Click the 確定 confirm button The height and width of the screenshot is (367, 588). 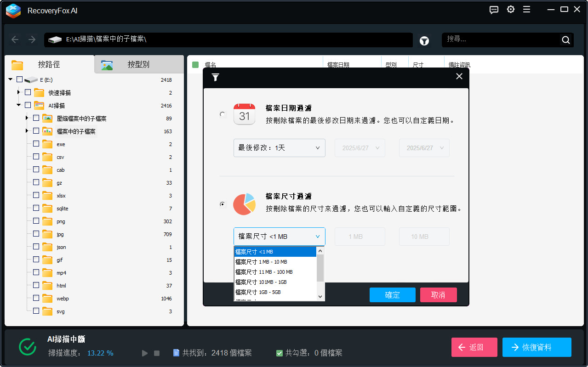[392, 295]
